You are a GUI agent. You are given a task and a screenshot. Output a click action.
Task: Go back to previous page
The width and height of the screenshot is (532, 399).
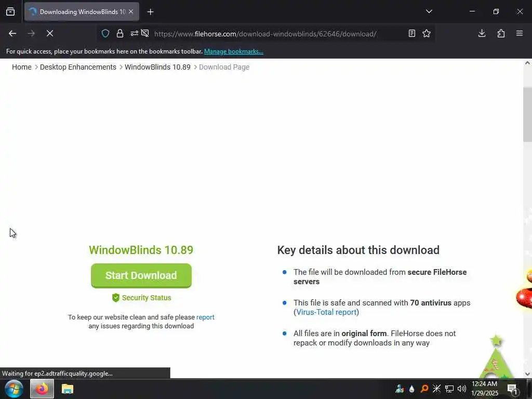point(12,33)
